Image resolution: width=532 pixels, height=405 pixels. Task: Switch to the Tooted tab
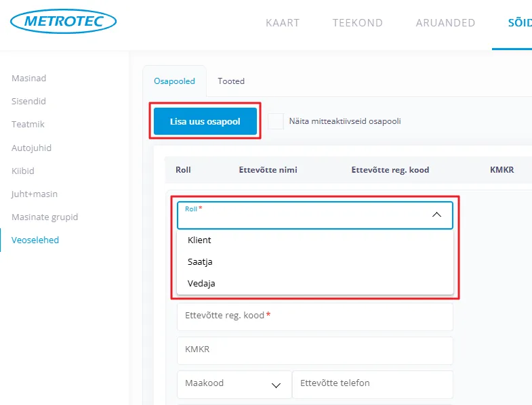231,81
